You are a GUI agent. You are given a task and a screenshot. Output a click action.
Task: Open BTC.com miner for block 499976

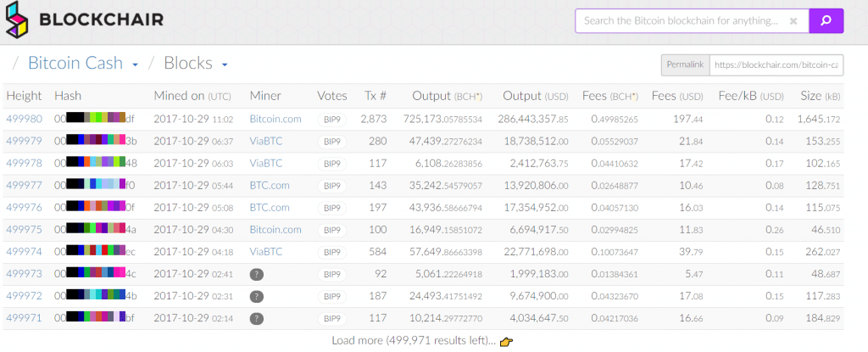[270, 207]
